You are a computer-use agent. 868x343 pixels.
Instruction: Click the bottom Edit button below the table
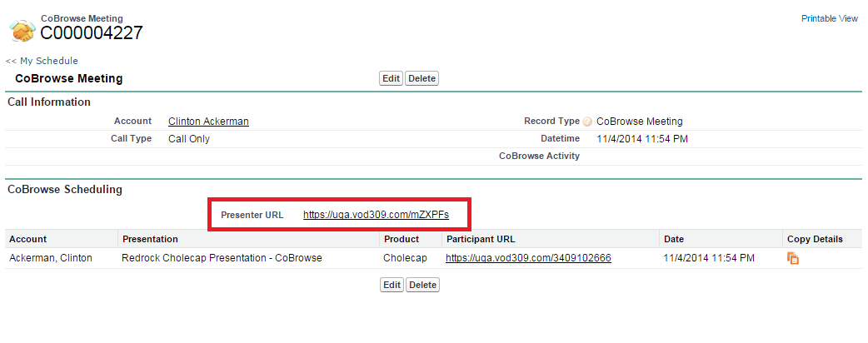tap(391, 285)
